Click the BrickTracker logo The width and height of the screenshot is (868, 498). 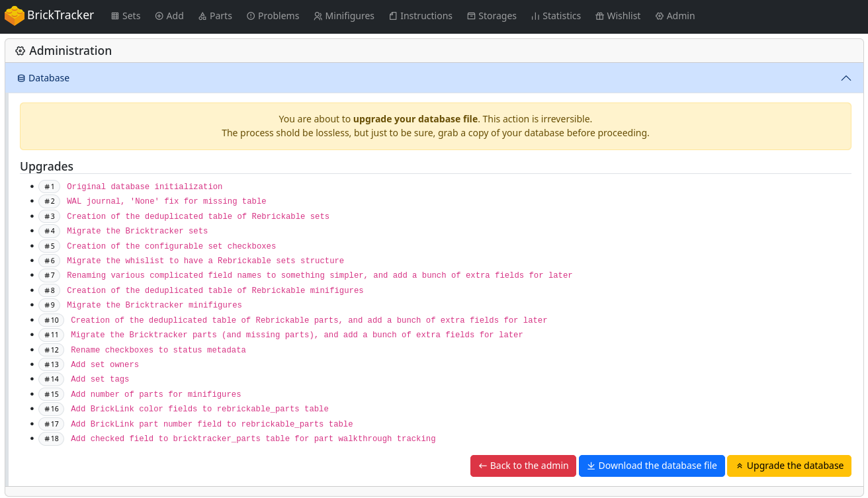49,15
